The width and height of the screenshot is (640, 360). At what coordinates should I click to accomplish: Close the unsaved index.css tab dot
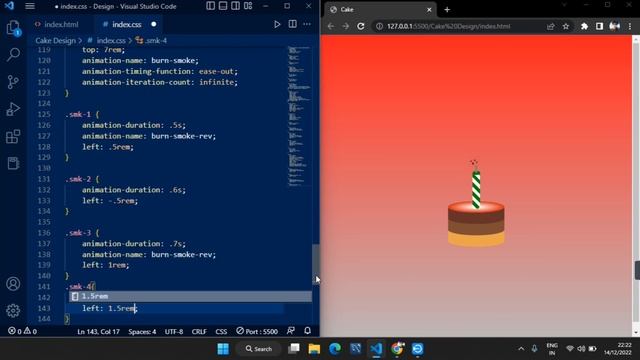(153, 24)
